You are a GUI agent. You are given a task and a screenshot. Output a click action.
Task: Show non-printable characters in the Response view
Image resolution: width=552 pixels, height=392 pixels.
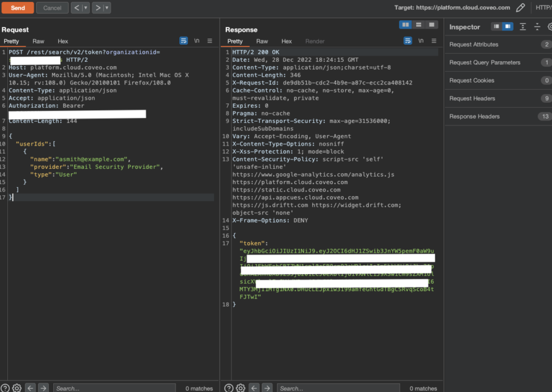(420, 40)
